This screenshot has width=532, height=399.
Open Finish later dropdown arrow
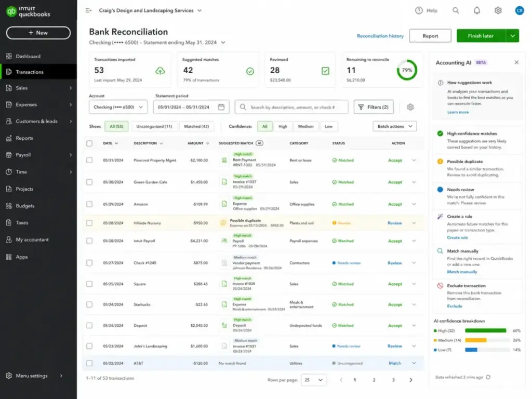(513, 36)
